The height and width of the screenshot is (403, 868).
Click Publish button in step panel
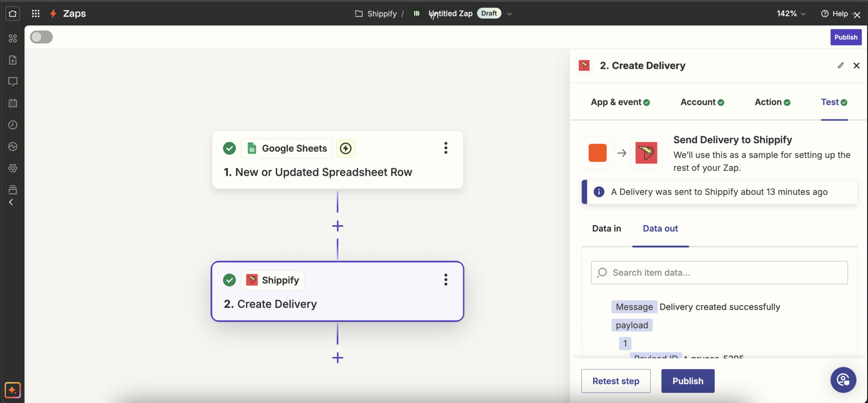point(687,381)
